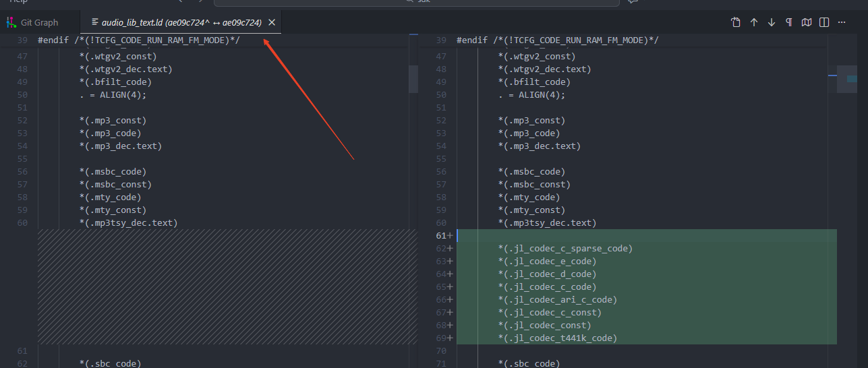Screen dimensions: 868x368
Task: Click *(.jl_codec_e_code) added line
Action: click(547, 262)
